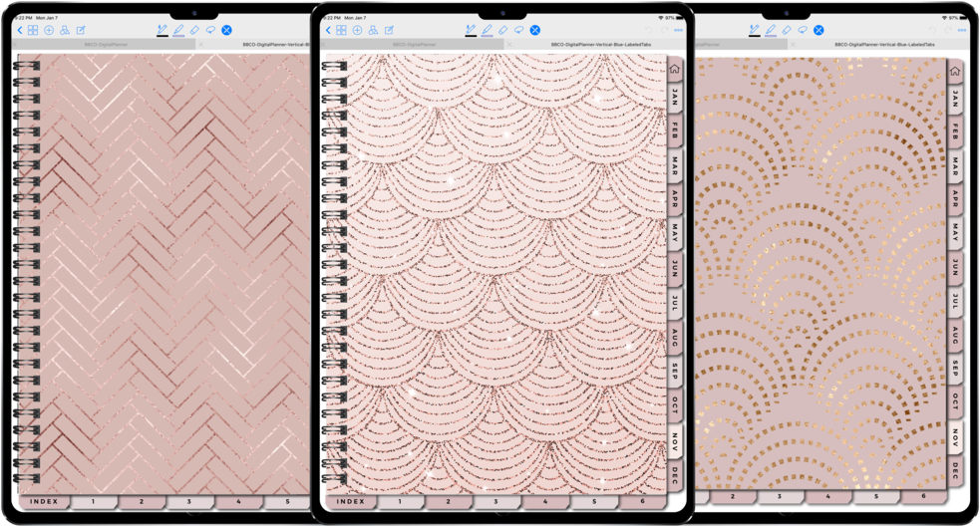Viewport: 980px width, 526px height.
Task: Click the add page plus icon on the middle iPad
Action: (x=357, y=31)
